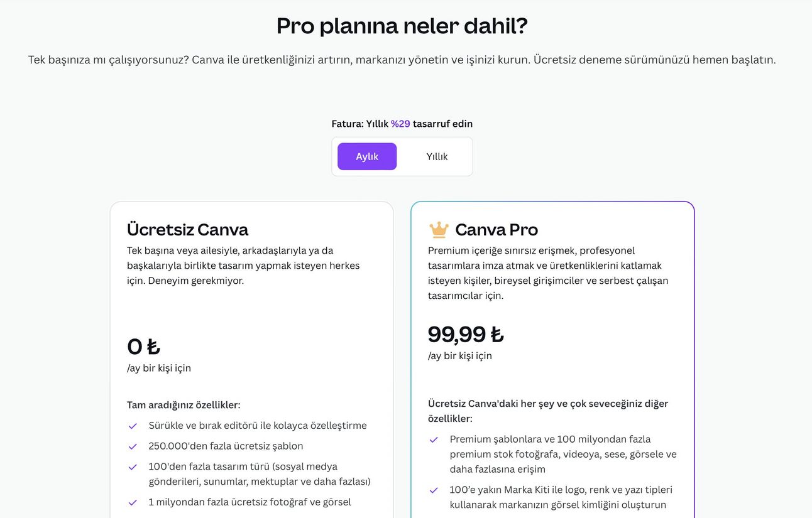Screen dimensions: 812x518
Task: Click the Canva Pro crown icon
Action: [x=439, y=230]
